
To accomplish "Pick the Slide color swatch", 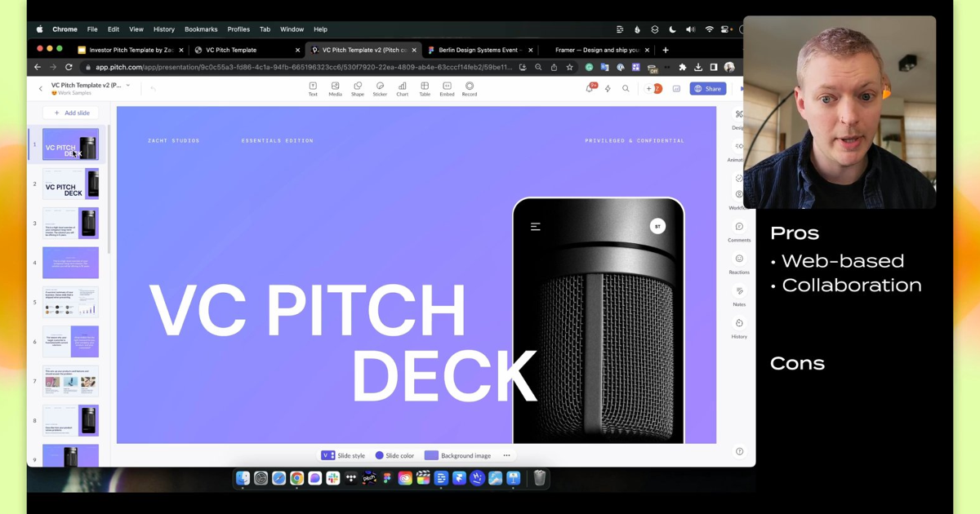I will tap(394, 455).
